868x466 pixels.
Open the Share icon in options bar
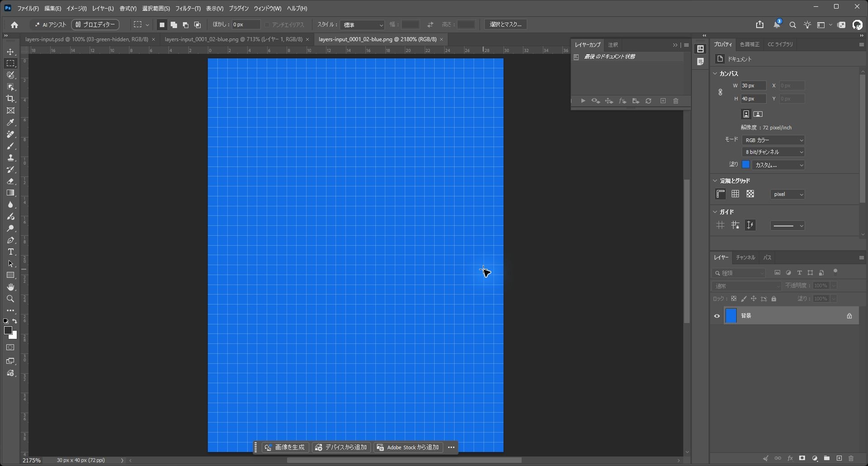pyautogui.click(x=760, y=25)
